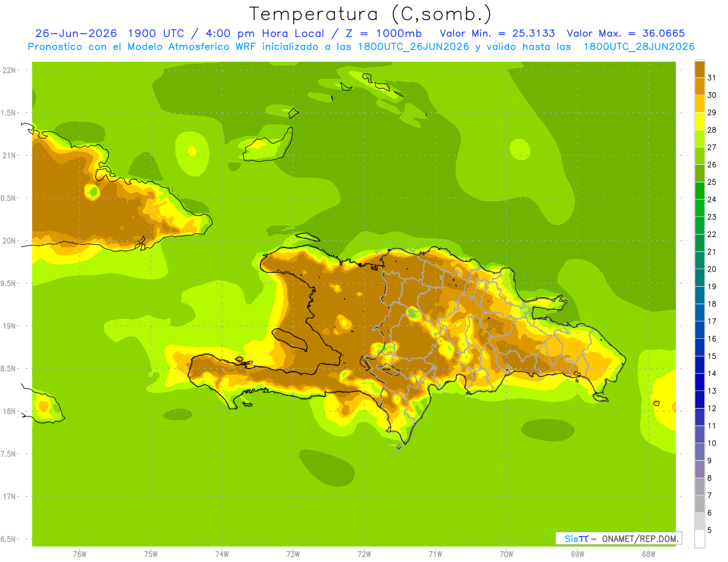Click the legend value "16"
Viewport: 728px width, 562px height.
(x=712, y=339)
